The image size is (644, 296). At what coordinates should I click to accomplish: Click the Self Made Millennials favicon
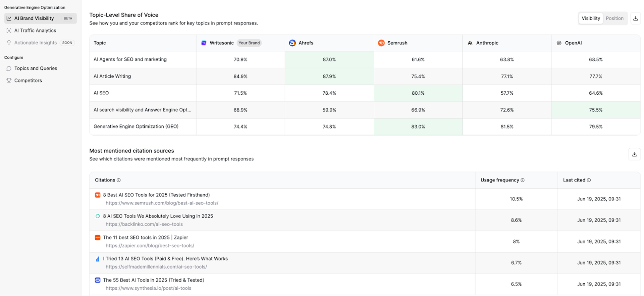coord(98,259)
